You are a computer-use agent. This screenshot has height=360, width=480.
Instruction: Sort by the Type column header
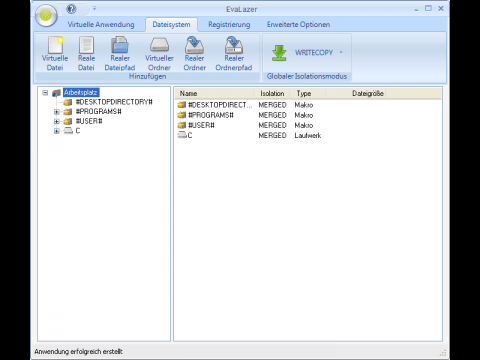pos(308,93)
